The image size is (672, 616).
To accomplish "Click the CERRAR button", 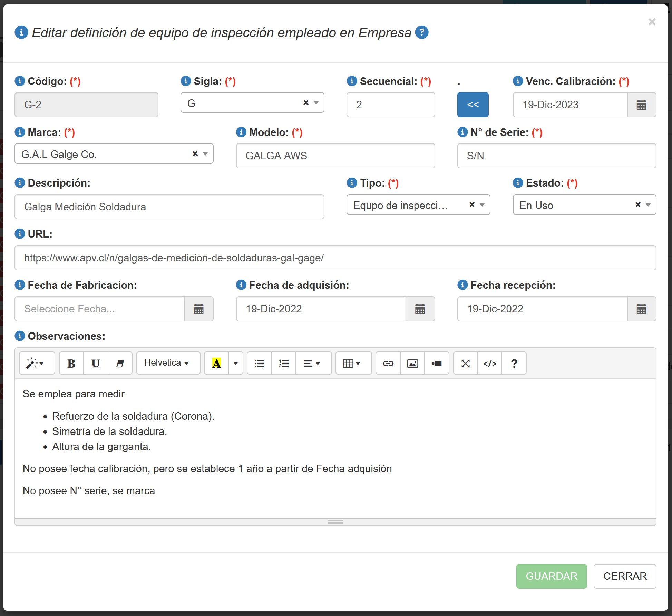I will [x=625, y=576].
